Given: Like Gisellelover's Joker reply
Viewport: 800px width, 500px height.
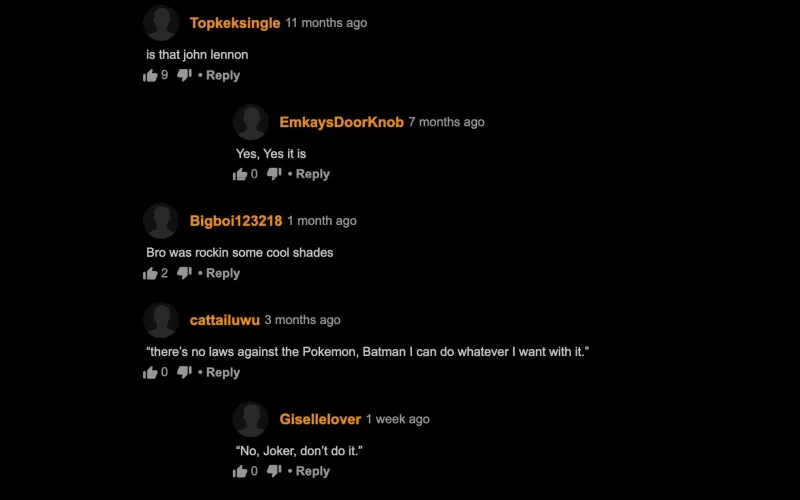Looking at the screenshot, I should tap(240, 471).
